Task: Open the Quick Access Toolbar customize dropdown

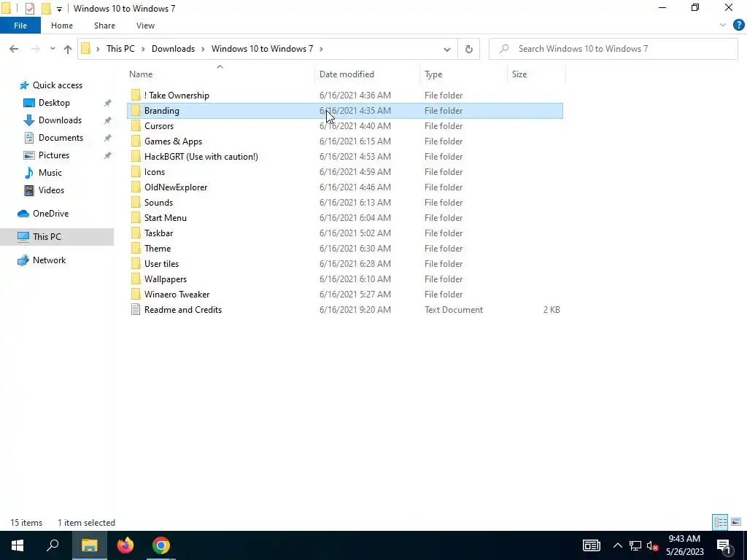Action: (59, 9)
